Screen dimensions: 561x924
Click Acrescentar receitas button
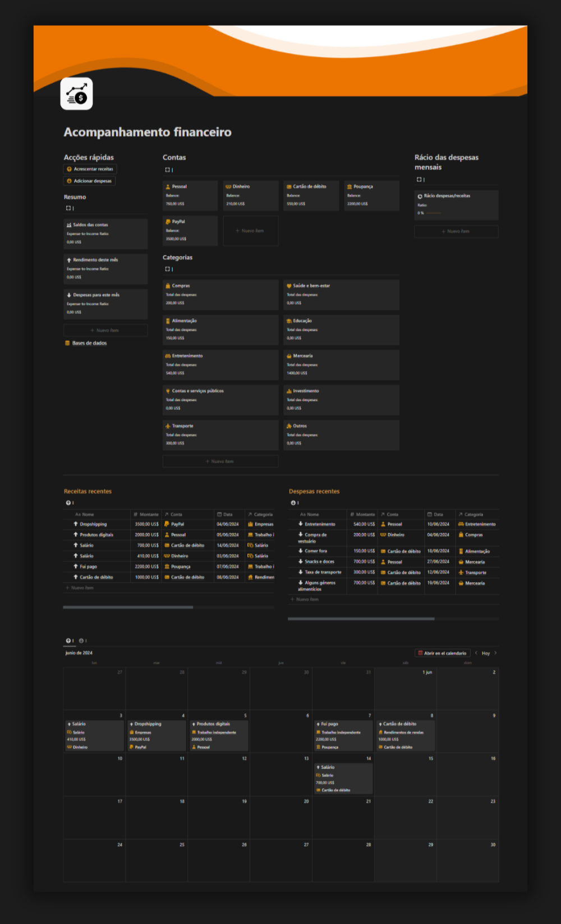pyautogui.click(x=90, y=169)
